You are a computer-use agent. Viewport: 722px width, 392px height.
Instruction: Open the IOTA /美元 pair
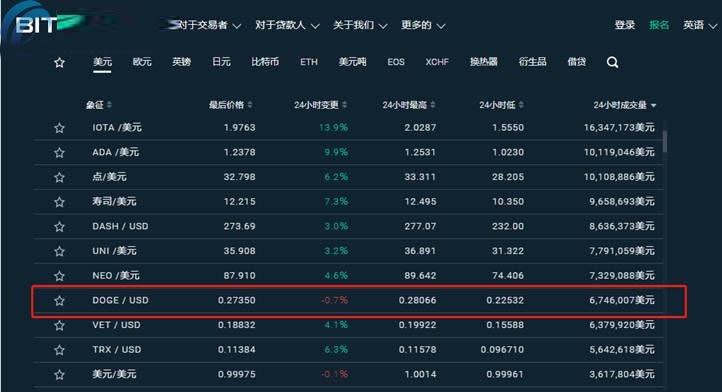pos(117,128)
